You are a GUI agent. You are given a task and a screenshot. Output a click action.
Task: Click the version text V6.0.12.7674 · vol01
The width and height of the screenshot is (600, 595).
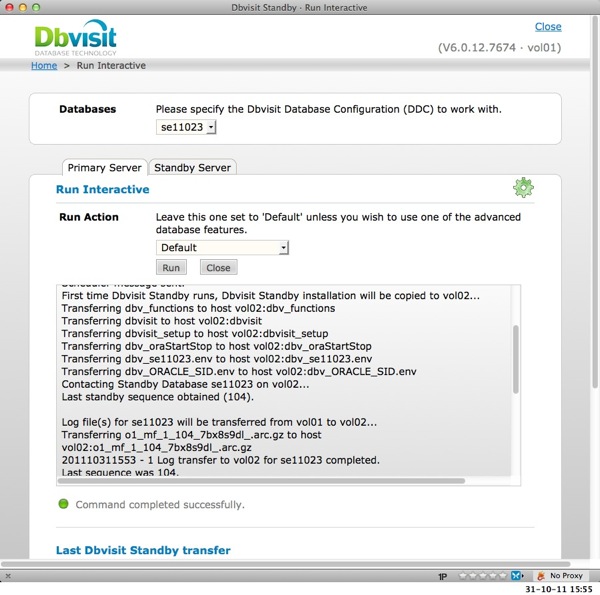499,47
